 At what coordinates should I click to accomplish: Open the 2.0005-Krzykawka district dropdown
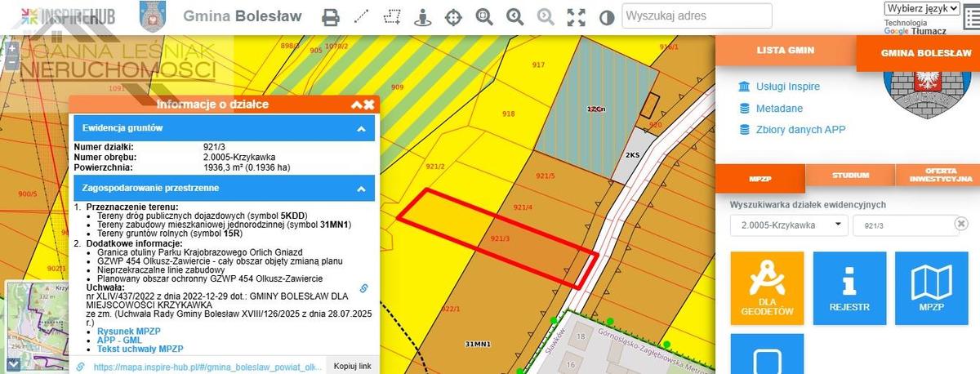pos(789,225)
